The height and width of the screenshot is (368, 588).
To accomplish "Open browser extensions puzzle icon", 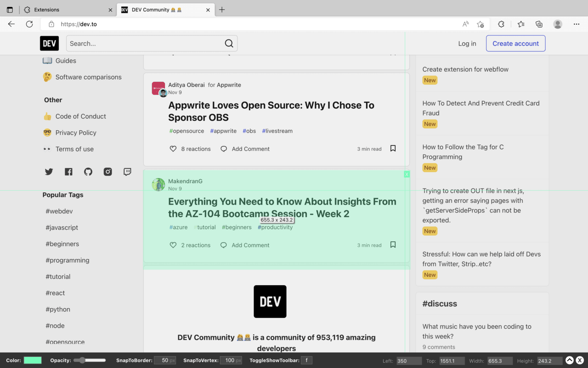I will (x=501, y=24).
